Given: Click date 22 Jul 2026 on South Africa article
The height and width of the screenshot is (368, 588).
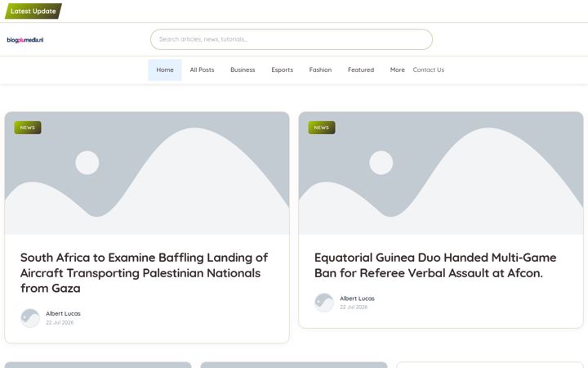Looking at the screenshot, I should (x=60, y=322).
